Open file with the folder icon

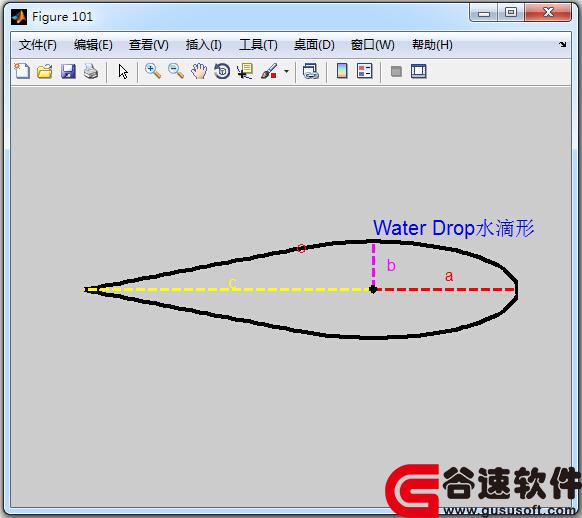(x=45, y=71)
